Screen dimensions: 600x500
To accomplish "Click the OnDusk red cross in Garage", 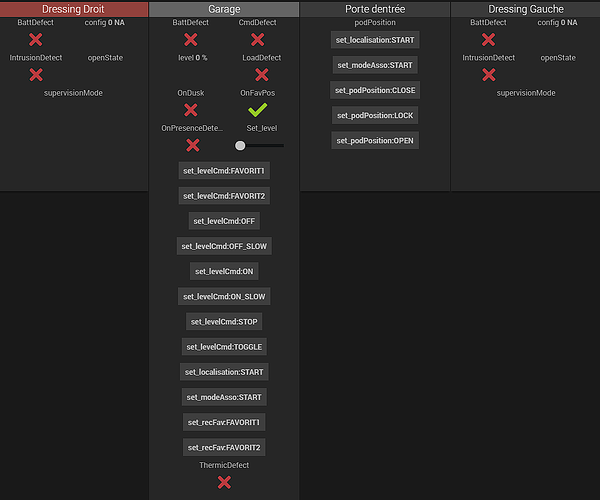I will pos(191,110).
